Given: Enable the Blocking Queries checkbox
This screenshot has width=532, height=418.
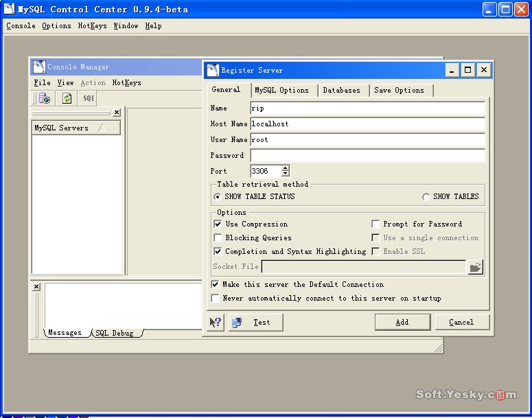Looking at the screenshot, I should 218,237.
